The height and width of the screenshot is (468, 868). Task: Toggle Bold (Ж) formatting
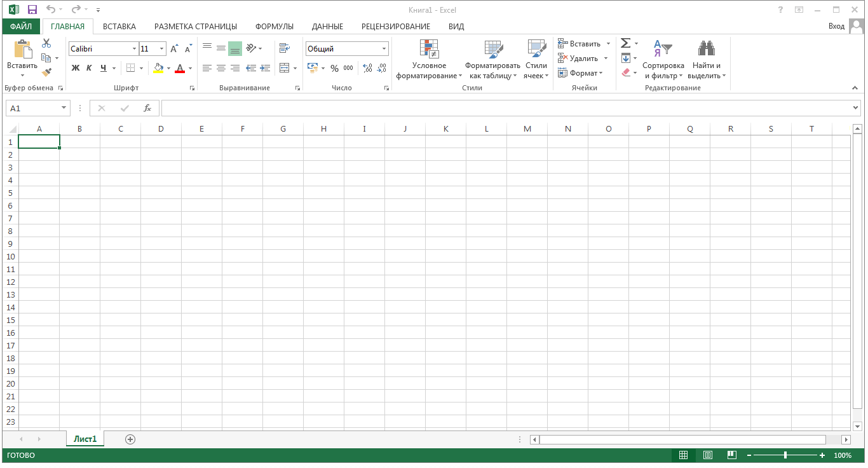(x=76, y=68)
